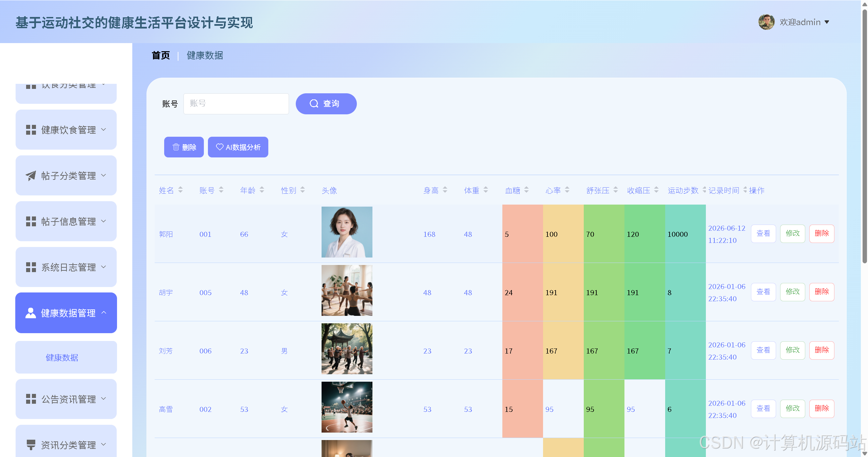Image resolution: width=868 pixels, height=457 pixels.
Task: Open 公告资讯管理 menu item
Action: click(x=66, y=399)
